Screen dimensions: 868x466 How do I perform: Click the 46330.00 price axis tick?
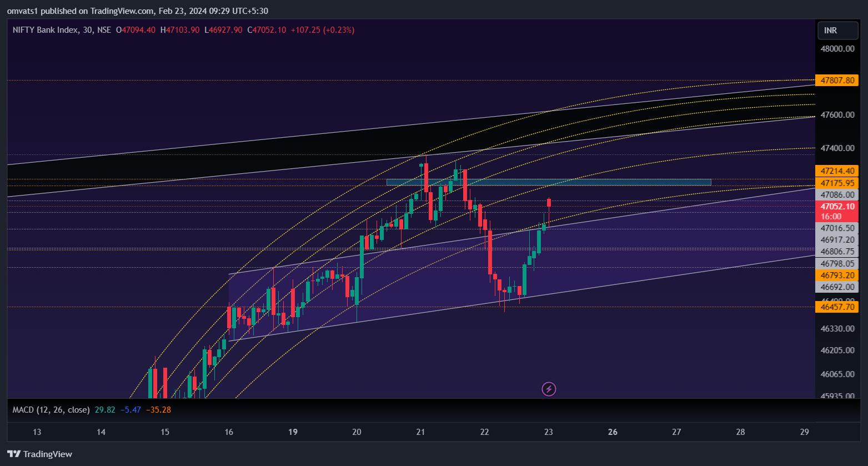837,328
